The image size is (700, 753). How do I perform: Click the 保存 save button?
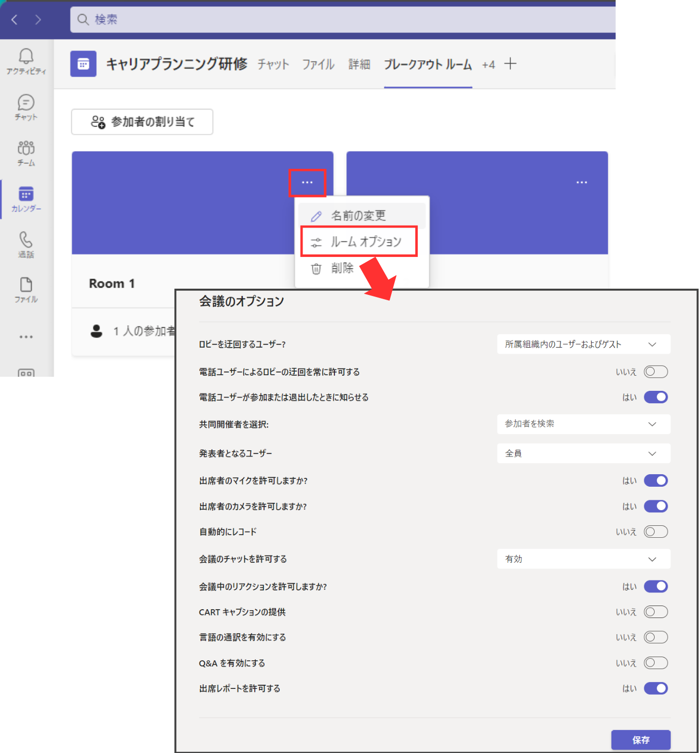(641, 739)
